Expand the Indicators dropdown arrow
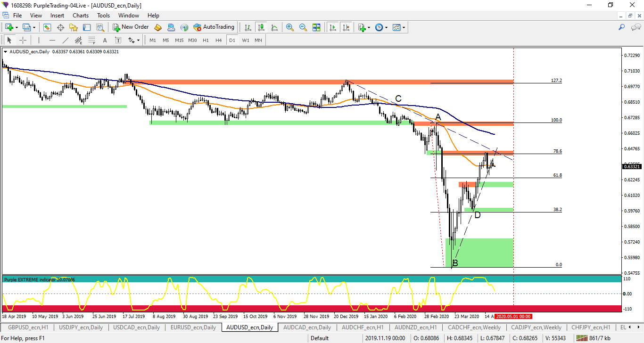 [369, 27]
